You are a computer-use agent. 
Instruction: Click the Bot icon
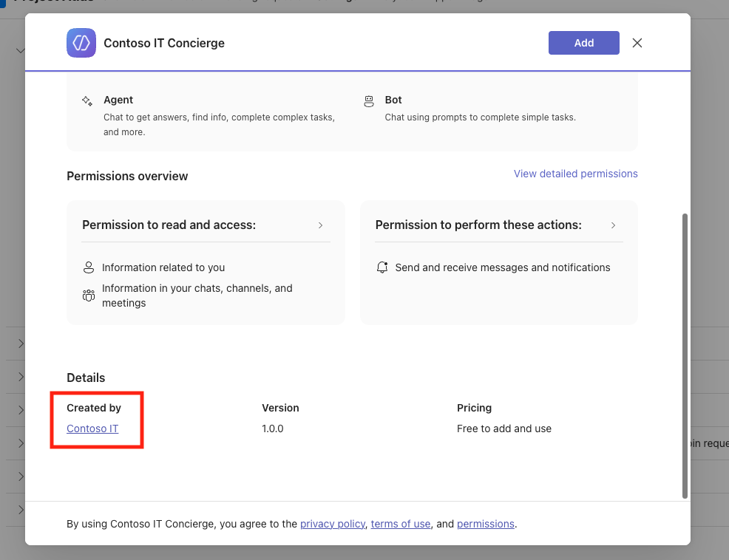coord(369,101)
